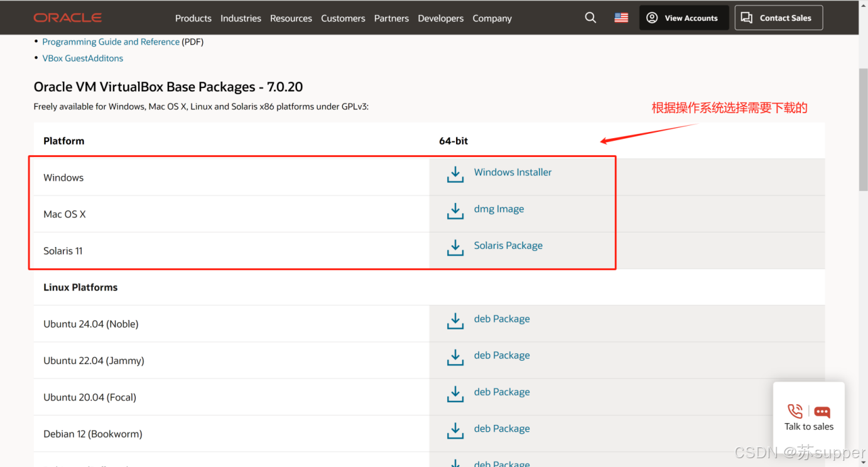Open the Developers menu

click(441, 18)
